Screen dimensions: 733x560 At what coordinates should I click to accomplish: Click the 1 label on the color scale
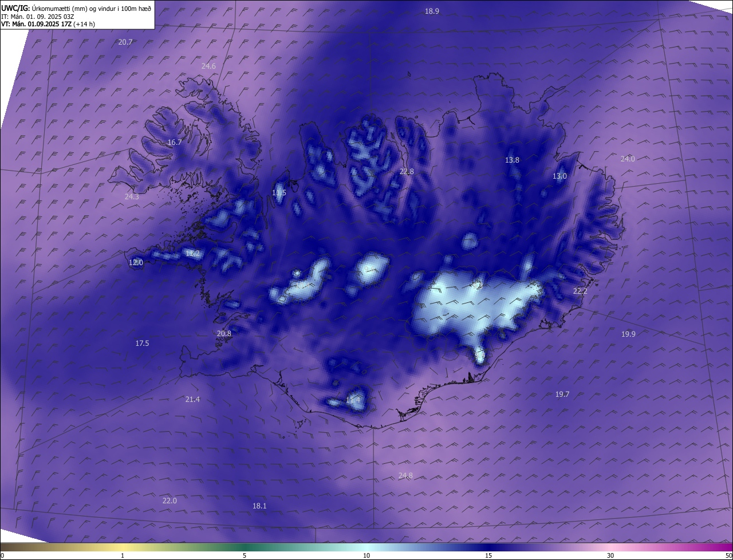(123, 555)
